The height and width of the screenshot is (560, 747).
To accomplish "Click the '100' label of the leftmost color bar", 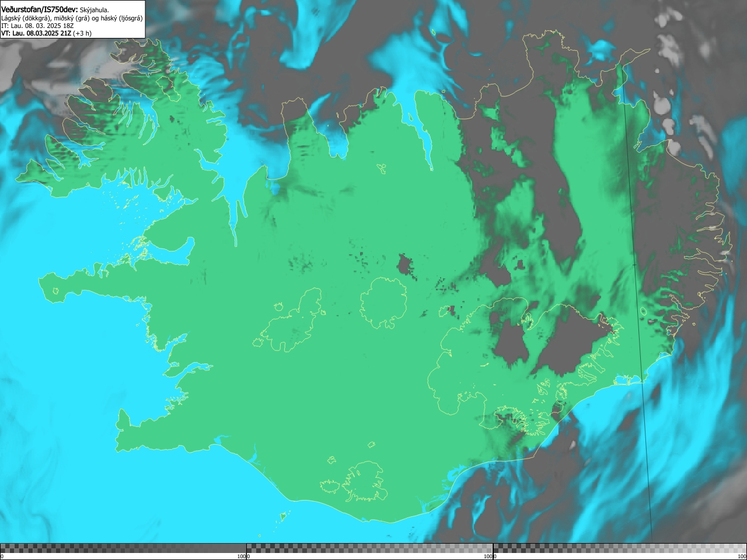I will coord(242,556).
